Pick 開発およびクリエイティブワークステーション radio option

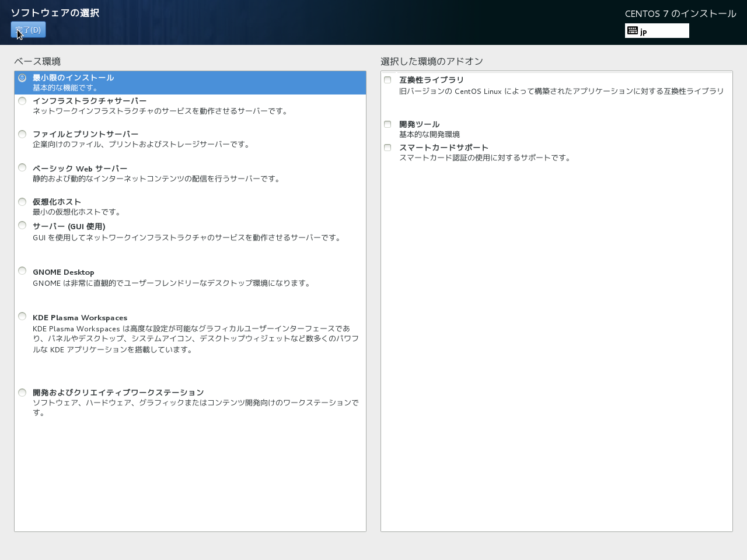click(22, 393)
